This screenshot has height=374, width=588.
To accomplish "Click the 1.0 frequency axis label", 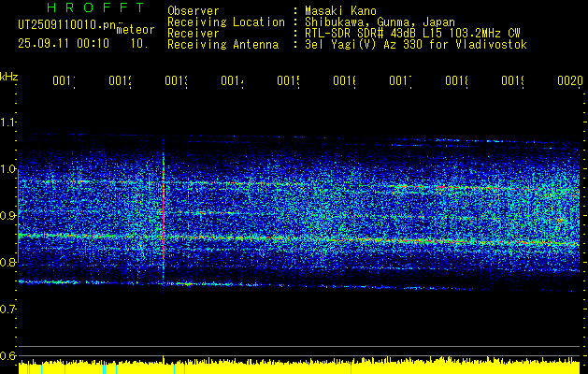I will [x=8, y=169].
